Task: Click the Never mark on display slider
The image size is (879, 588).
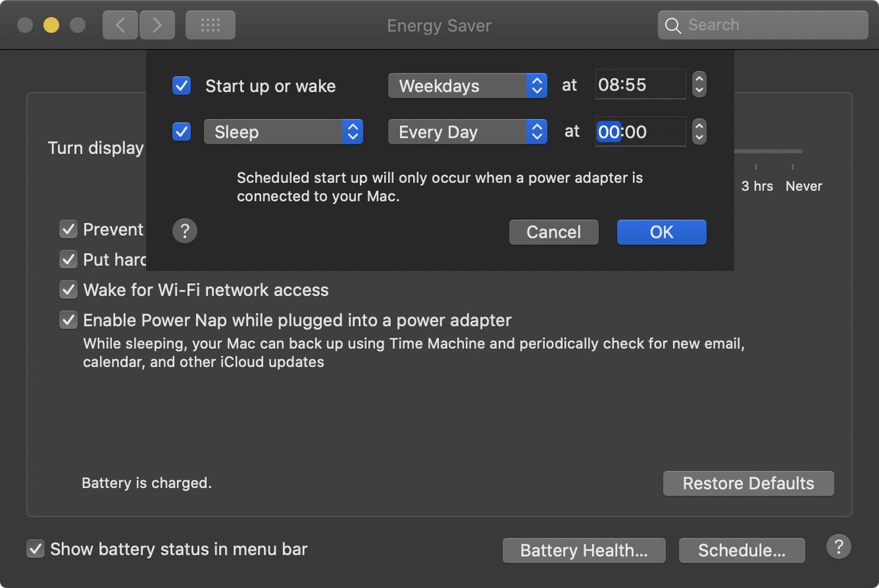Action: click(803, 186)
